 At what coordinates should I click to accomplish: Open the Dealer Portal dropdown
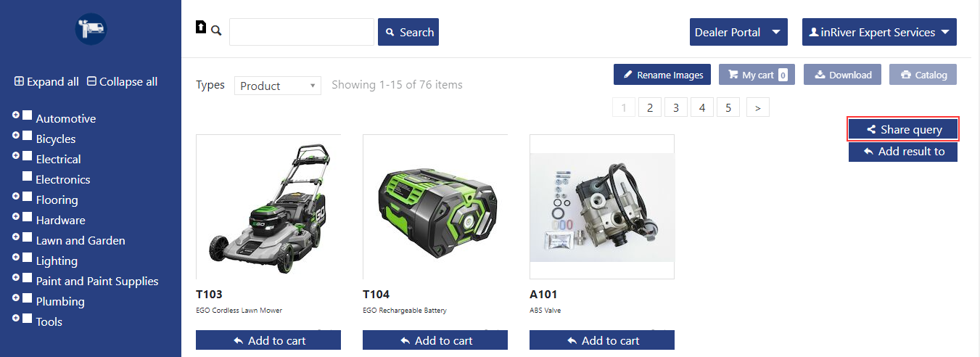pos(738,32)
